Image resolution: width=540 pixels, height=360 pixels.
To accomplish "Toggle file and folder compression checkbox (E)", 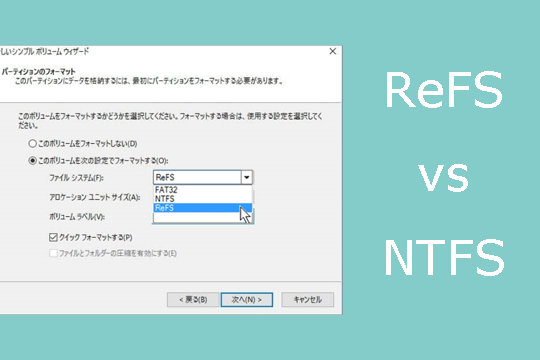I will [x=53, y=253].
